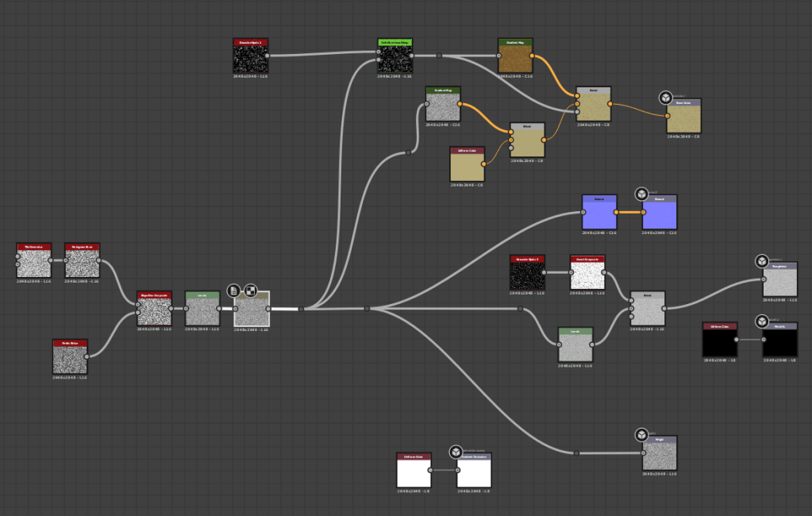Select the Levels node below the white spots node

coord(575,347)
